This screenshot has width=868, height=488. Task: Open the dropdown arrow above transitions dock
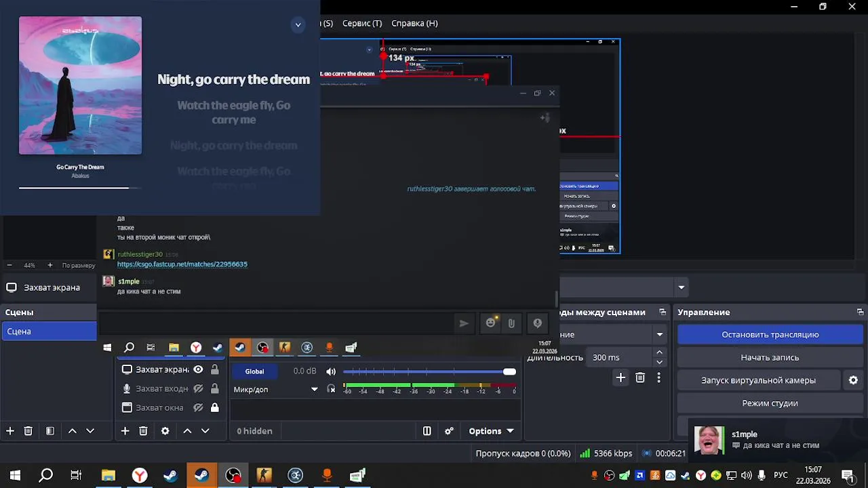pos(681,287)
